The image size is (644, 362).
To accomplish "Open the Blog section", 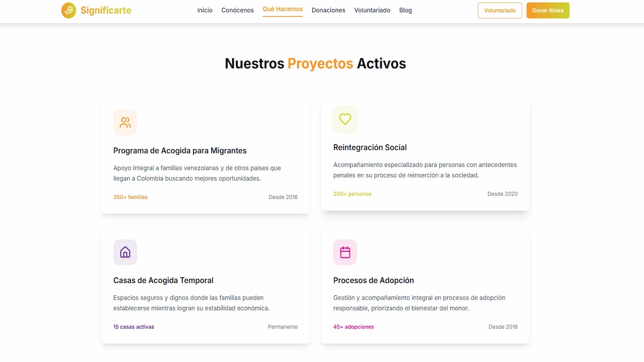I will [405, 10].
